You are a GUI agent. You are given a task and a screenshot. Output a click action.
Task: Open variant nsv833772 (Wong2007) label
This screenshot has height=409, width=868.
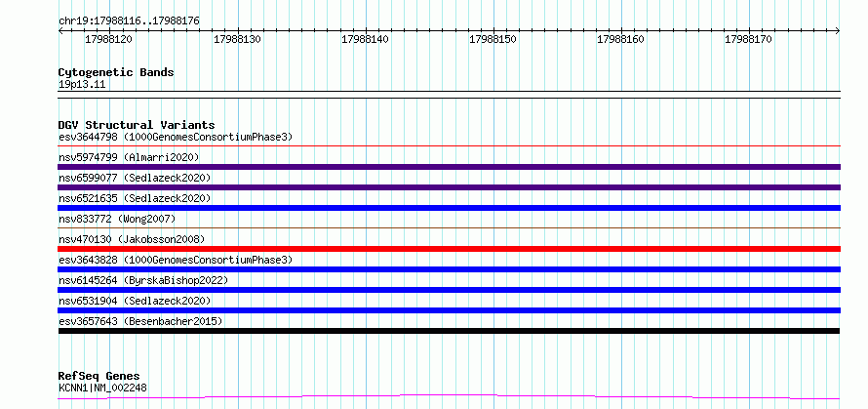117,219
